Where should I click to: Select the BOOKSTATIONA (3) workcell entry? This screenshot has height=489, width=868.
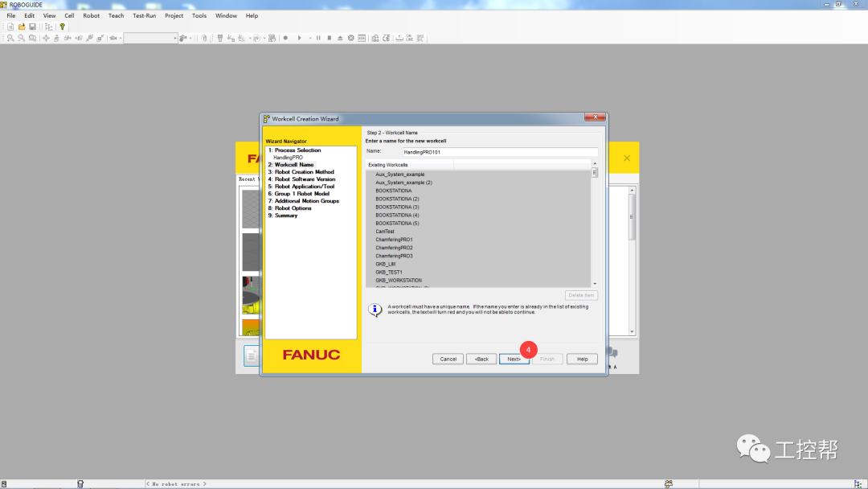click(398, 207)
